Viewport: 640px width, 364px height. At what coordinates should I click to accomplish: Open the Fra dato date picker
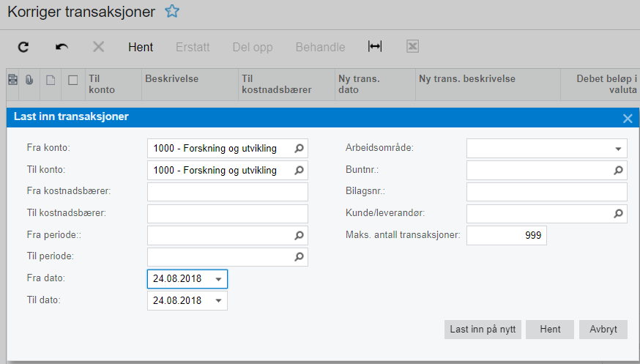coord(218,279)
